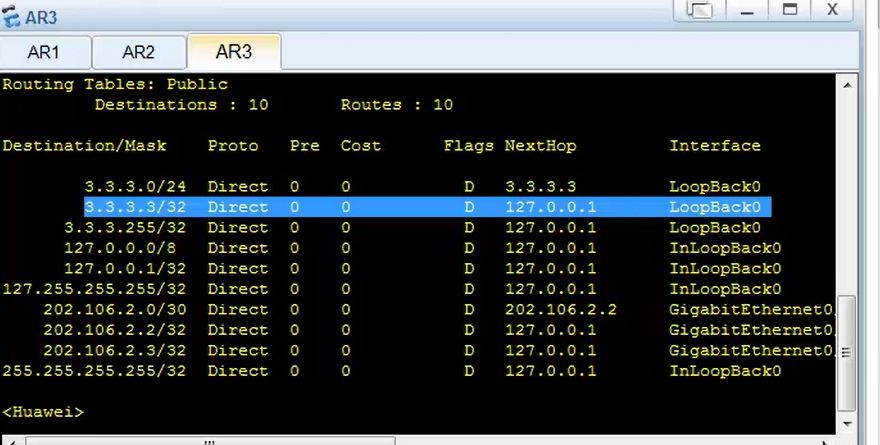Click the Routing Tables: Public line
880x445 pixels.
click(x=115, y=84)
